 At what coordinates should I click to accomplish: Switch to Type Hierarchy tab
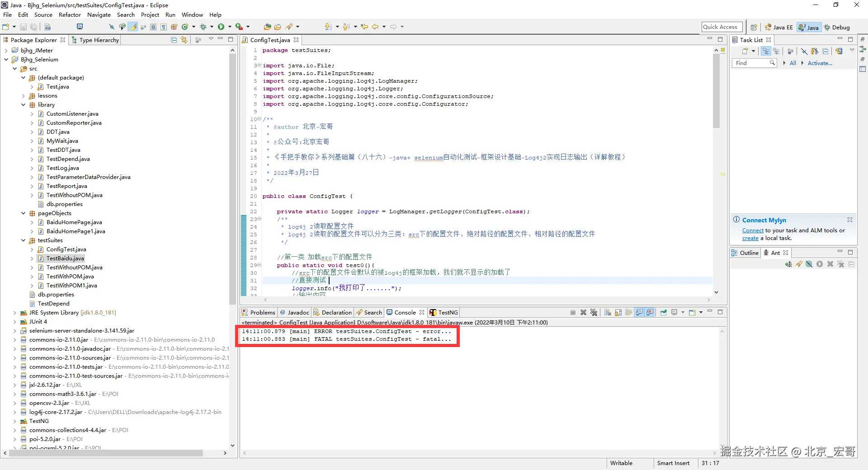(x=95, y=40)
